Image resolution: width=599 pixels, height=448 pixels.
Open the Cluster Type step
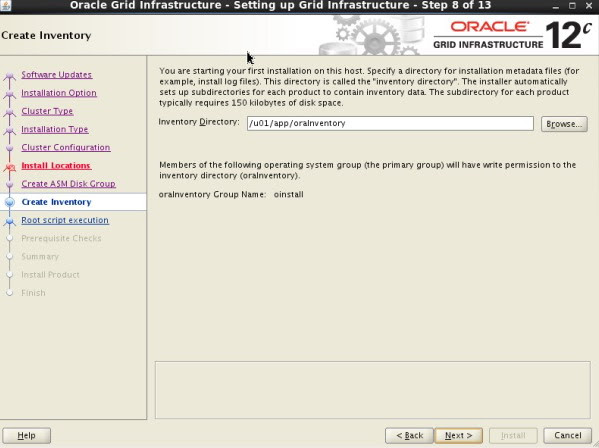pyautogui.click(x=47, y=111)
